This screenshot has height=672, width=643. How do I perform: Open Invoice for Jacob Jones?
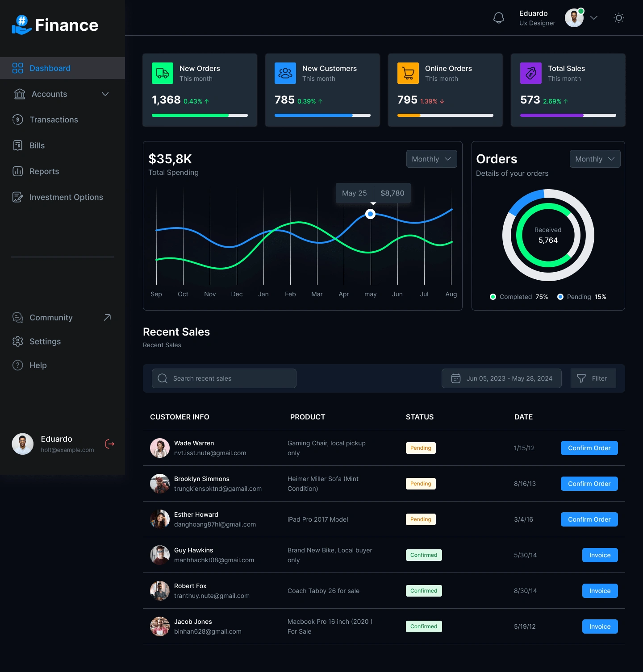[x=600, y=626]
